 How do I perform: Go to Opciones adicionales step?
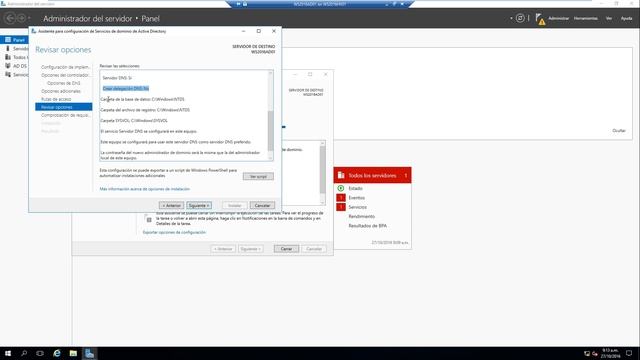coord(61,91)
